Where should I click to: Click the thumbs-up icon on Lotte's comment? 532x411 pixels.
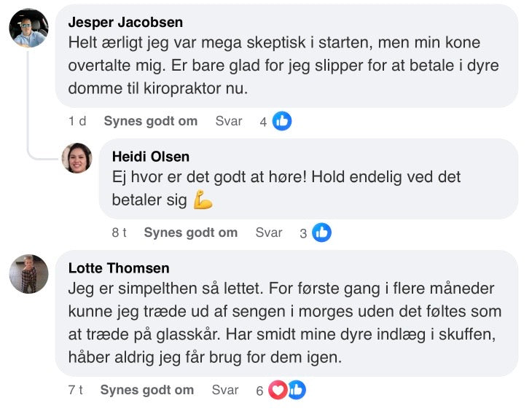coord(295,390)
